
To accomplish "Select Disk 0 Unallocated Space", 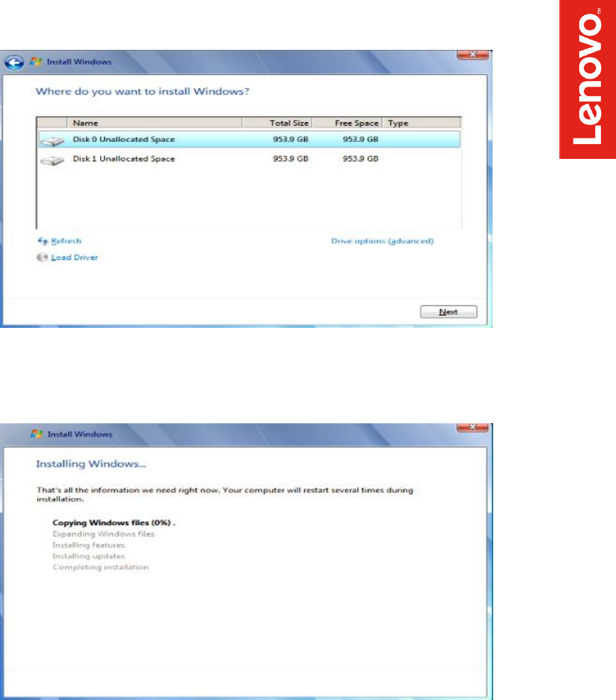I will pyautogui.click(x=249, y=139).
